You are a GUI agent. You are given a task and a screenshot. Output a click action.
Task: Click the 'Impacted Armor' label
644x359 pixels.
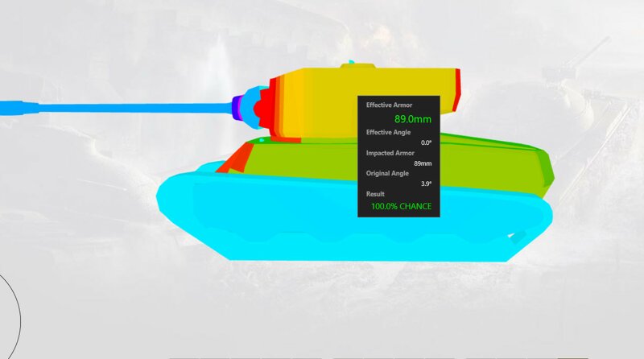tap(390, 153)
